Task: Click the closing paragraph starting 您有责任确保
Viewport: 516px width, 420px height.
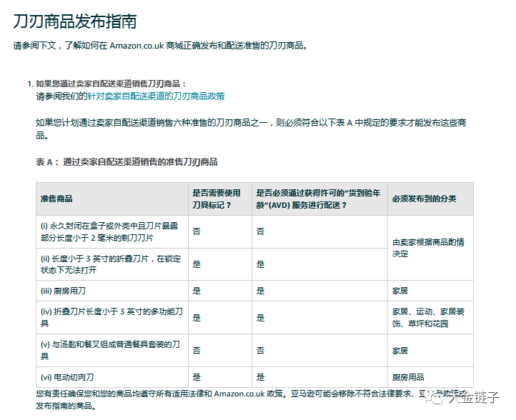Action: click(x=251, y=399)
